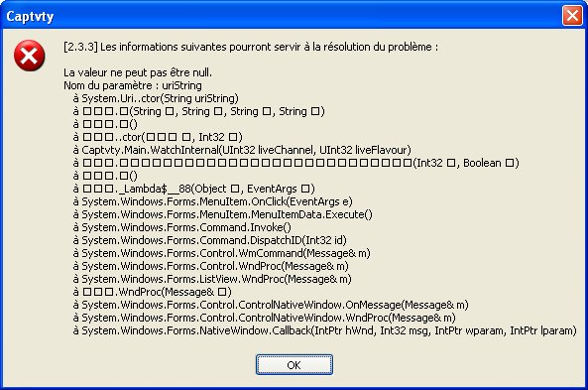The image size is (588, 390).
Task: Click the Command.DispatchID stack trace line
Action: [x=209, y=240]
